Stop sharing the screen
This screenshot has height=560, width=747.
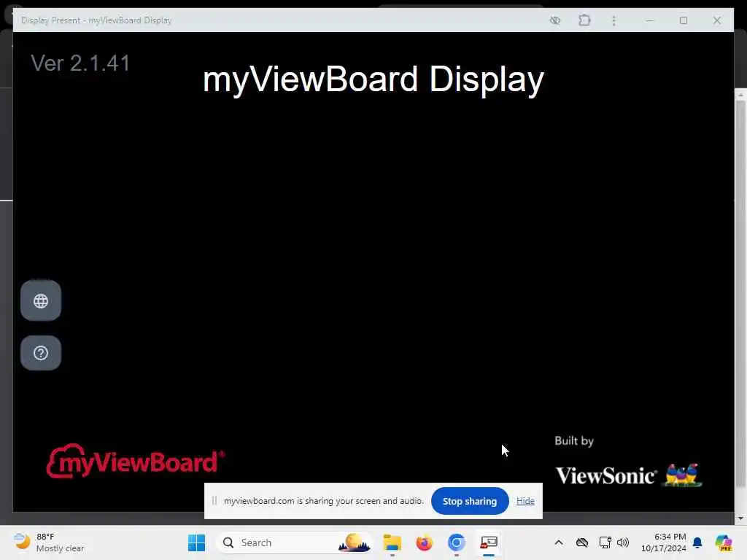pos(469,501)
